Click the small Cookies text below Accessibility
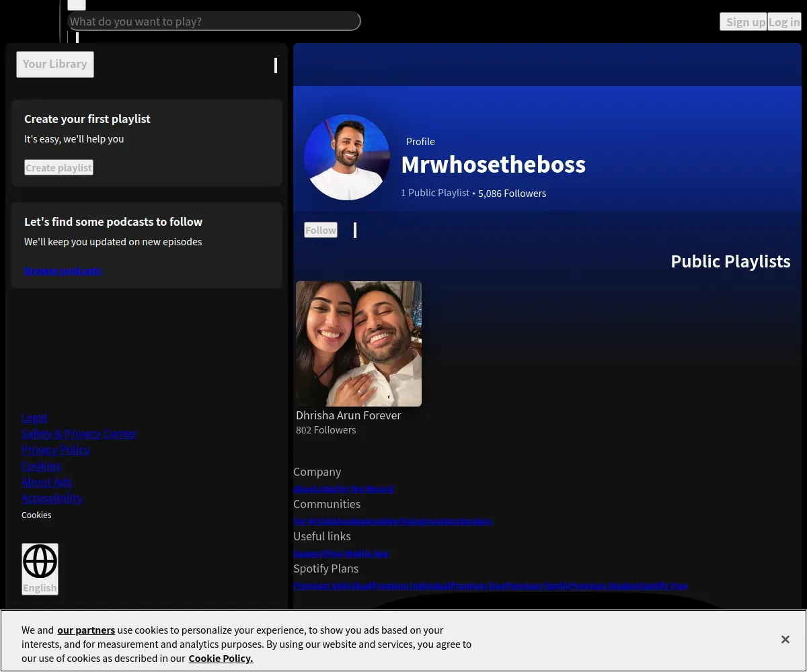807x672 pixels. pyautogui.click(x=36, y=515)
